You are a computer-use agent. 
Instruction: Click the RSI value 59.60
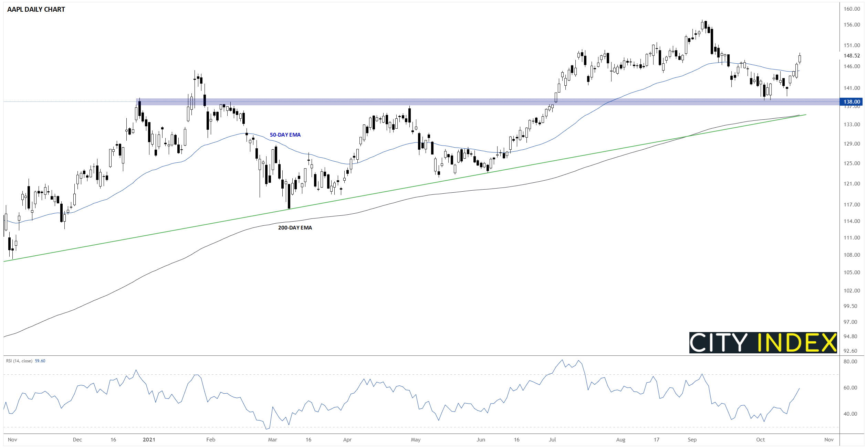(x=40, y=361)
